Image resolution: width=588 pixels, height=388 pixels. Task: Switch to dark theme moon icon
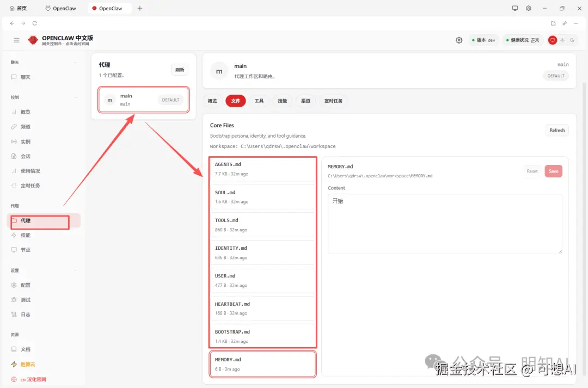tap(572, 40)
